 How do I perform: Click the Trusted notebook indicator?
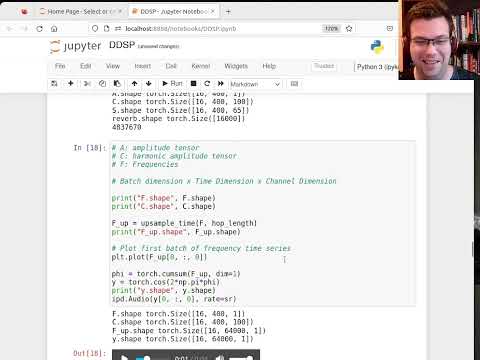point(324,66)
